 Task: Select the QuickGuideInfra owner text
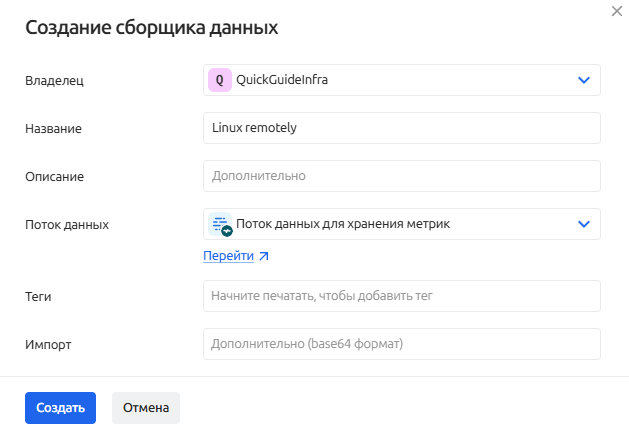pos(282,80)
